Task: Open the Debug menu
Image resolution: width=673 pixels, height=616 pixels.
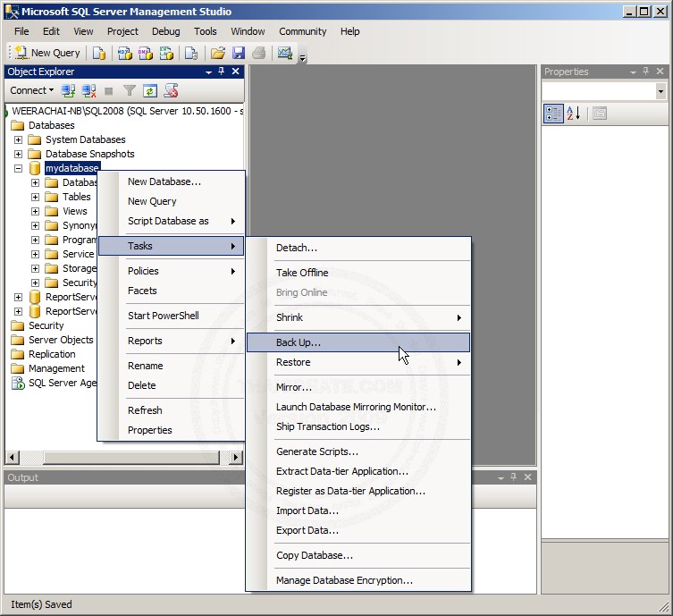Action: pos(166,31)
